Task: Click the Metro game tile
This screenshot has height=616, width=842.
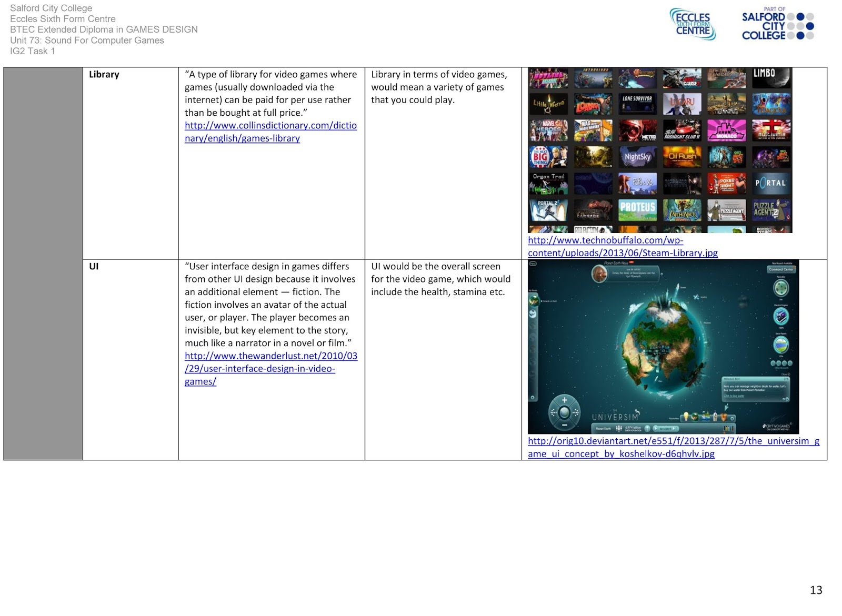Action: [637, 130]
